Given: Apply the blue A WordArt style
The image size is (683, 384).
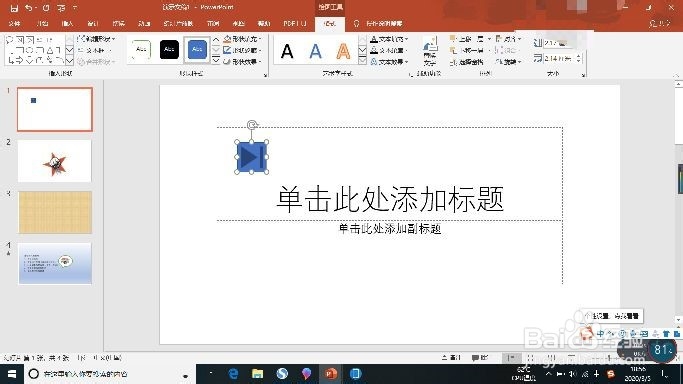Looking at the screenshot, I should tap(315, 51).
